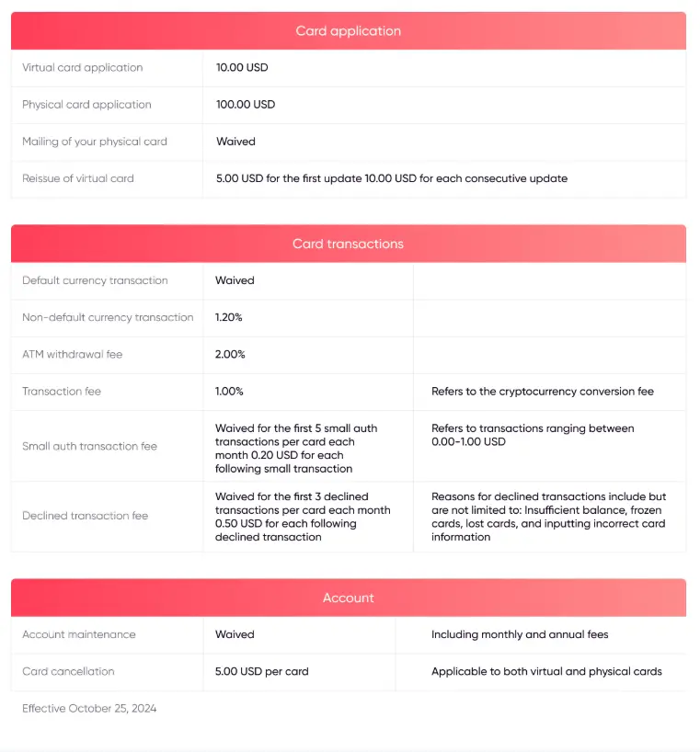Select the Account maintenance row label
700x752 pixels.
click(79, 634)
